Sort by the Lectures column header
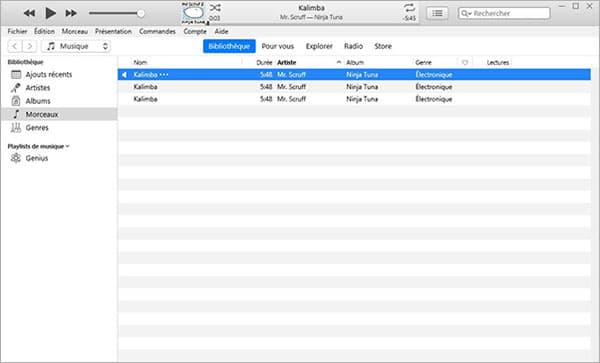The height and width of the screenshot is (363, 600). [498, 62]
